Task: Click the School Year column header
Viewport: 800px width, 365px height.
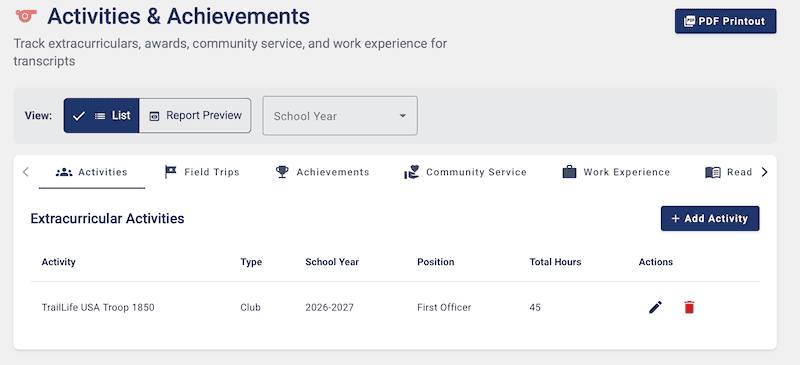Action: tap(332, 262)
